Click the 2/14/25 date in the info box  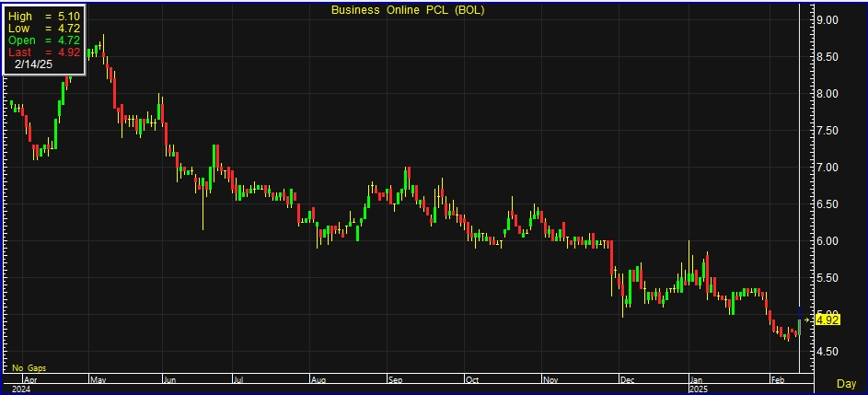tap(33, 64)
